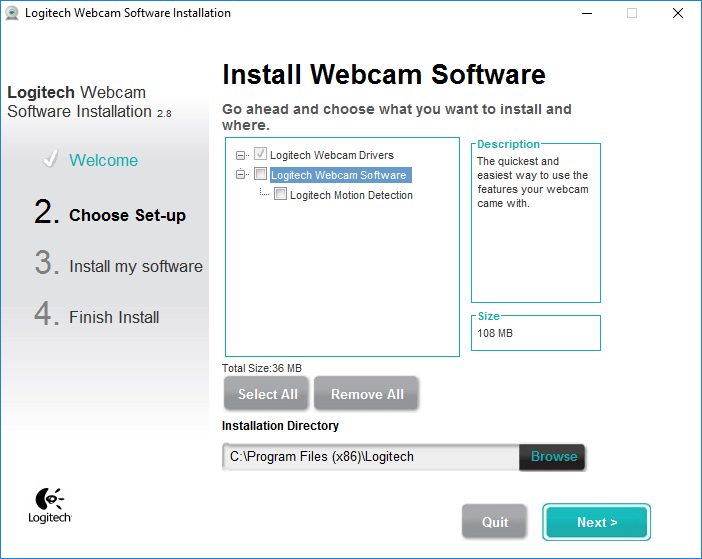
Task: Click the Total Size:36 MB text
Action: 262,368
